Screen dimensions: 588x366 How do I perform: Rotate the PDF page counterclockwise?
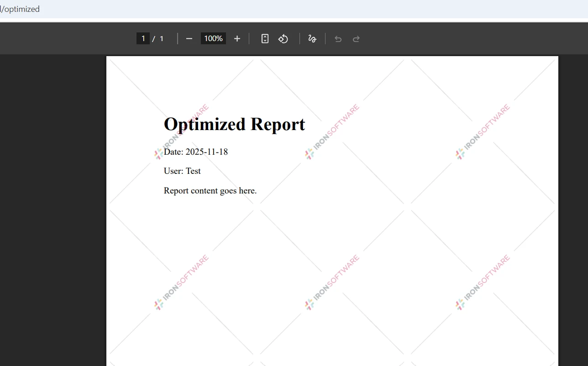(x=283, y=38)
